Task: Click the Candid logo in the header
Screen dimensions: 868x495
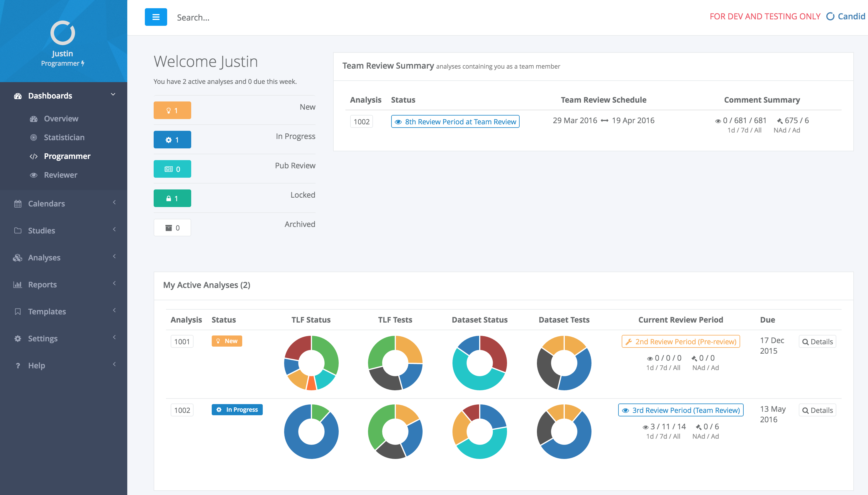Action: pyautogui.click(x=846, y=16)
